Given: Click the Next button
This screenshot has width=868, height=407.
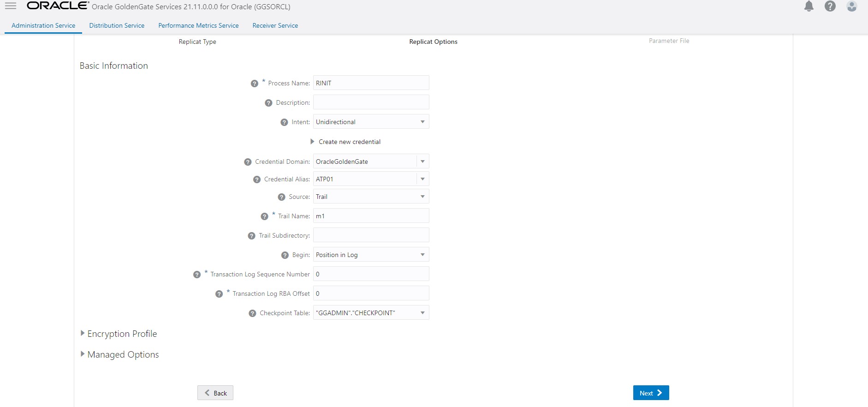Looking at the screenshot, I should [x=651, y=393].
